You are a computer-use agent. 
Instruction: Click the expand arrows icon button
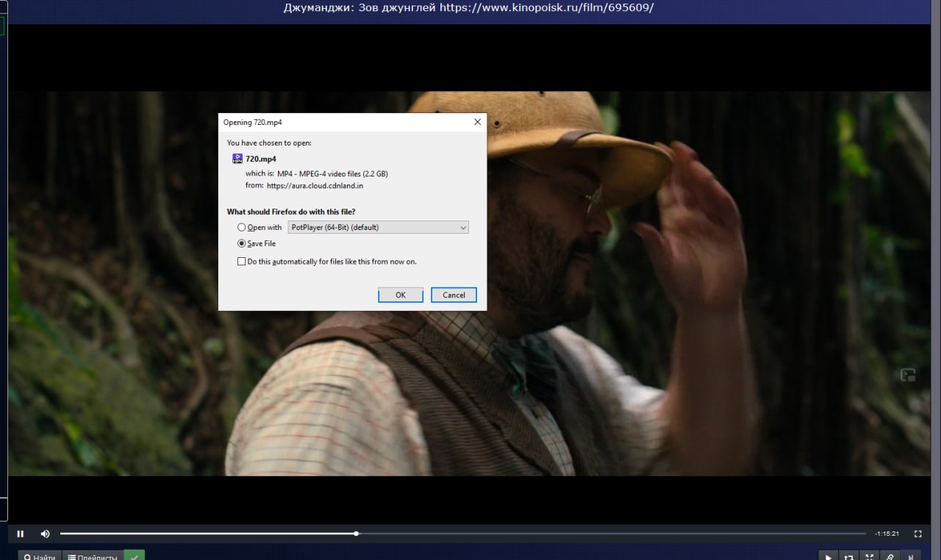869,556
